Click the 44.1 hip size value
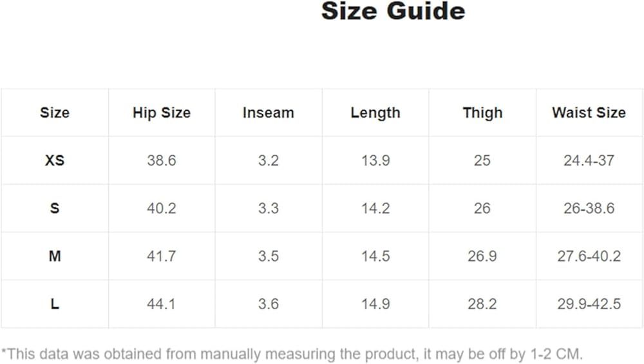The width and height of the screenshot is (644, 364). pos(162,304)
